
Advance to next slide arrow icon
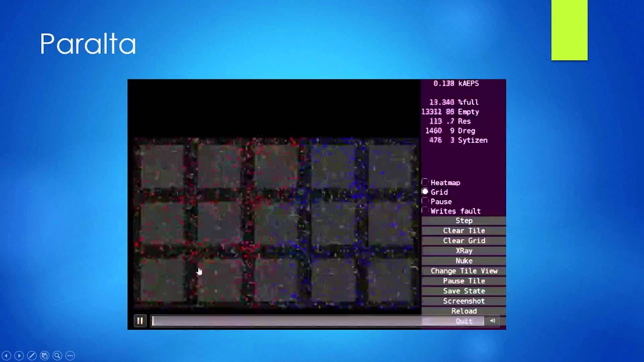(x=19, y=355)
